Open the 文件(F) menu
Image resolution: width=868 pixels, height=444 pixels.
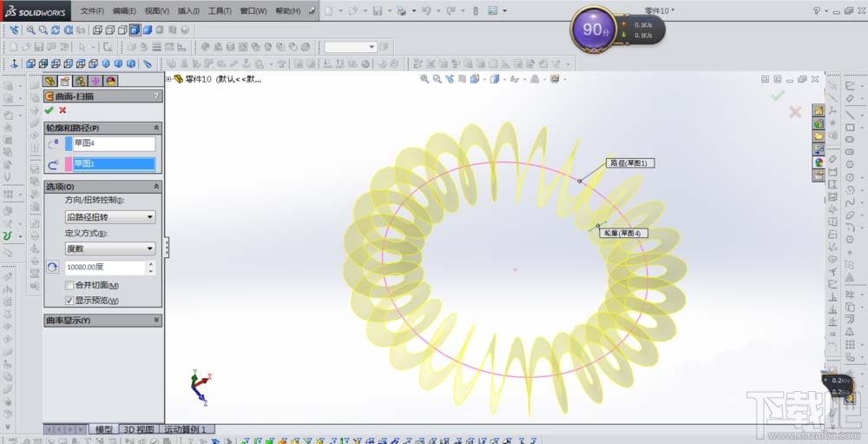93,11
